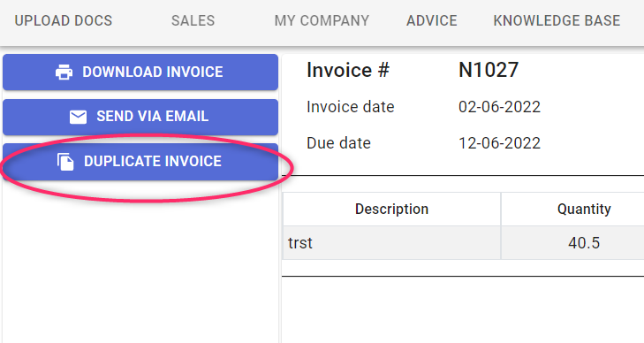
Task: Open the Upload Docs menu
Action: point(64,20)
